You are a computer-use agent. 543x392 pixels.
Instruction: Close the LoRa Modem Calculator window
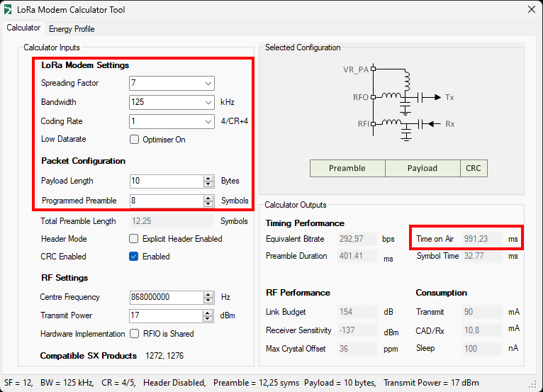click(x=532, y=9)
